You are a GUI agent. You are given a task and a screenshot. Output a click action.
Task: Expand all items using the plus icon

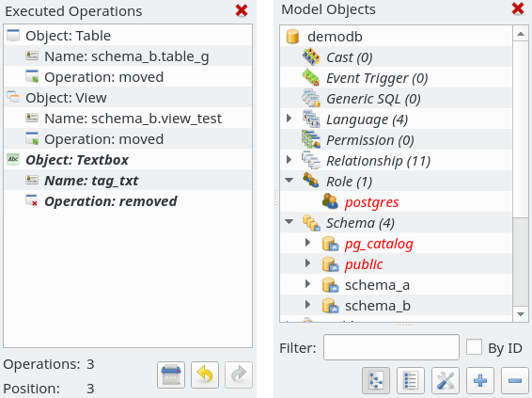480,380
